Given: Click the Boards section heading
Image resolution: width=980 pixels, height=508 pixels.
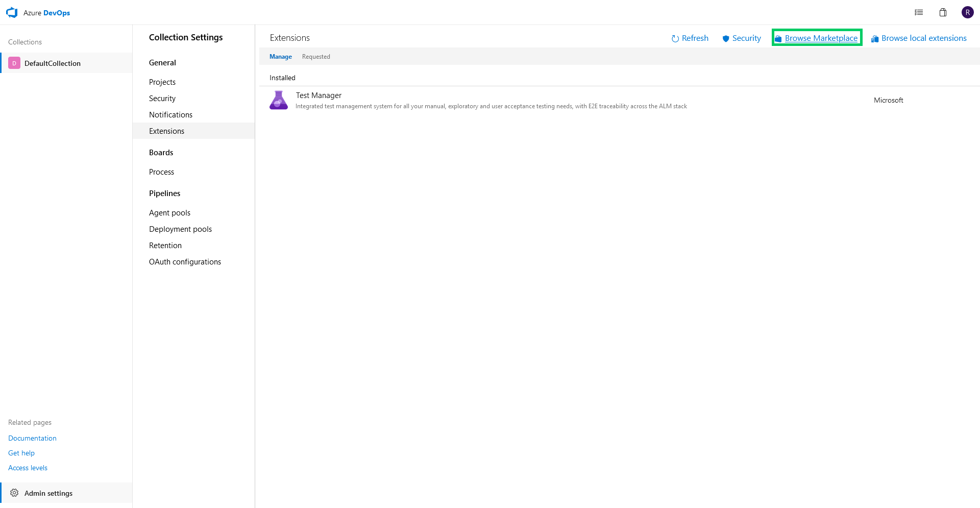Looking at the screenshot, I should 161,153.
